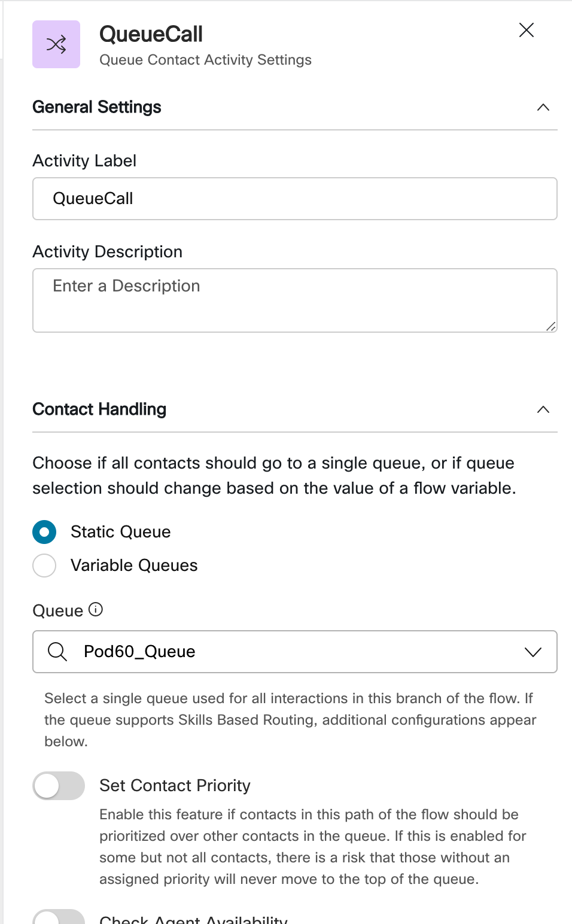Click the Activity Label input field

pos(294,199)
